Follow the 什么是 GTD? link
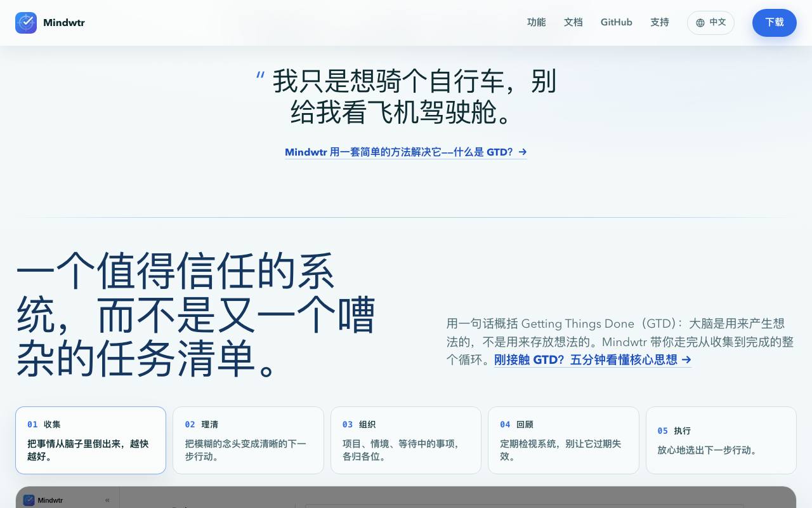Screen dimensions: 812x508 click(406, 152)
